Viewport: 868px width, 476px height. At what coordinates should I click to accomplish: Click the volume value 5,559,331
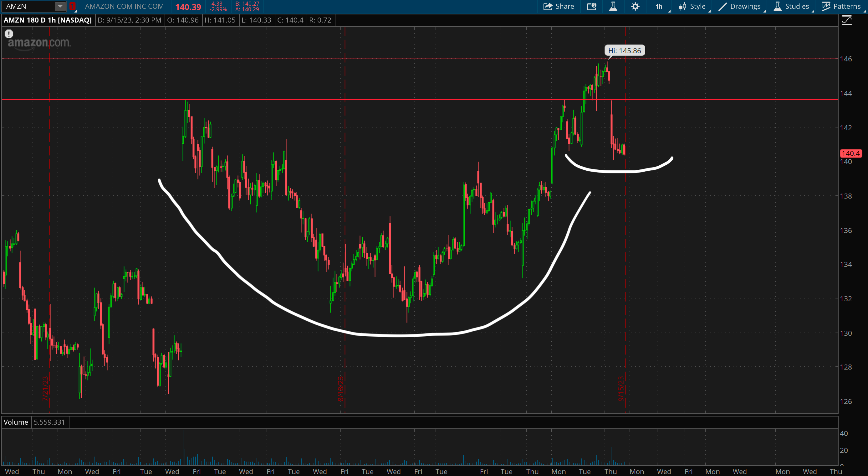pyautogui.click(x=49, y=422)
